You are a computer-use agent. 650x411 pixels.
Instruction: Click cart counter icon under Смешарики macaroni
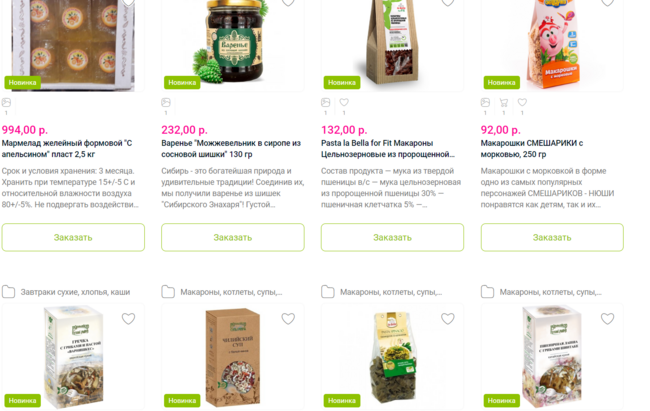504,102
